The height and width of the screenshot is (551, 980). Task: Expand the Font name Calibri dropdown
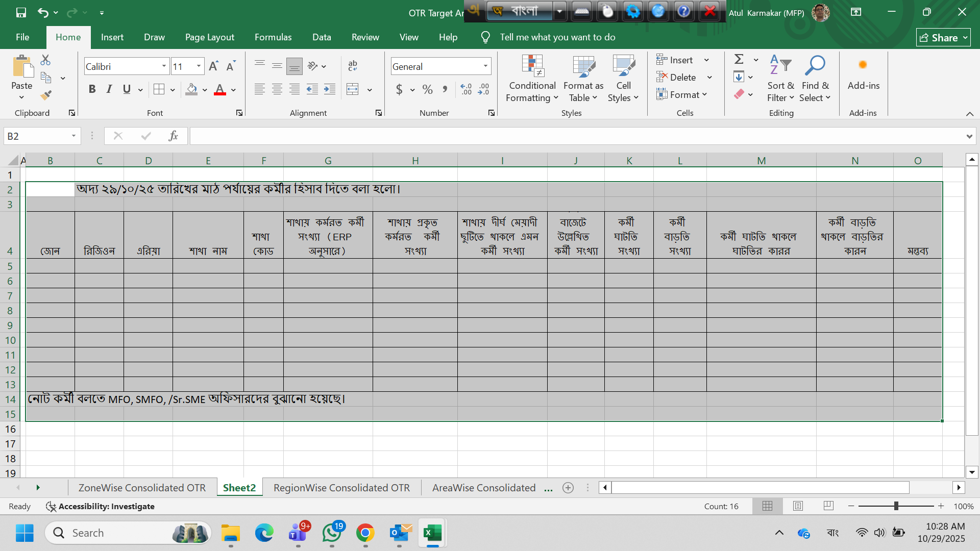(164, 66)
